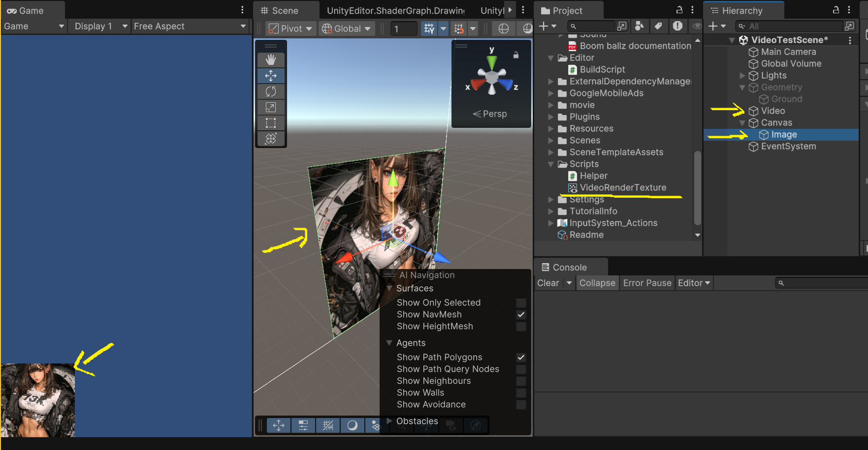868x450 pixels.
Task: Click the green Y axis cone on gizmo
Action: 492,63
